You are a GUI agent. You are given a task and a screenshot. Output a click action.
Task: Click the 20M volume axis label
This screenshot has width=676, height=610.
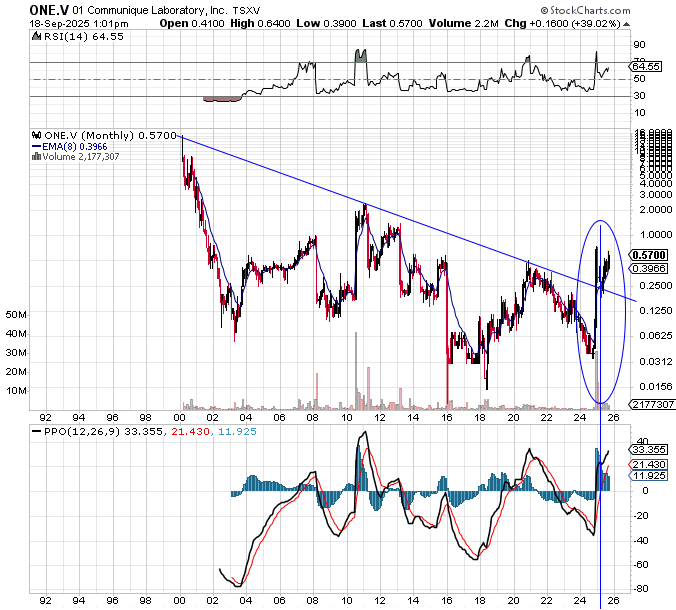click(x=16, y=372)
